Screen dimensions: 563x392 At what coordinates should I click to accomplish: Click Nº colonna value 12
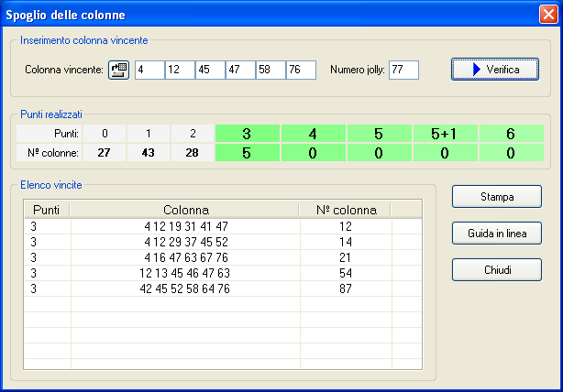(346, 226)
